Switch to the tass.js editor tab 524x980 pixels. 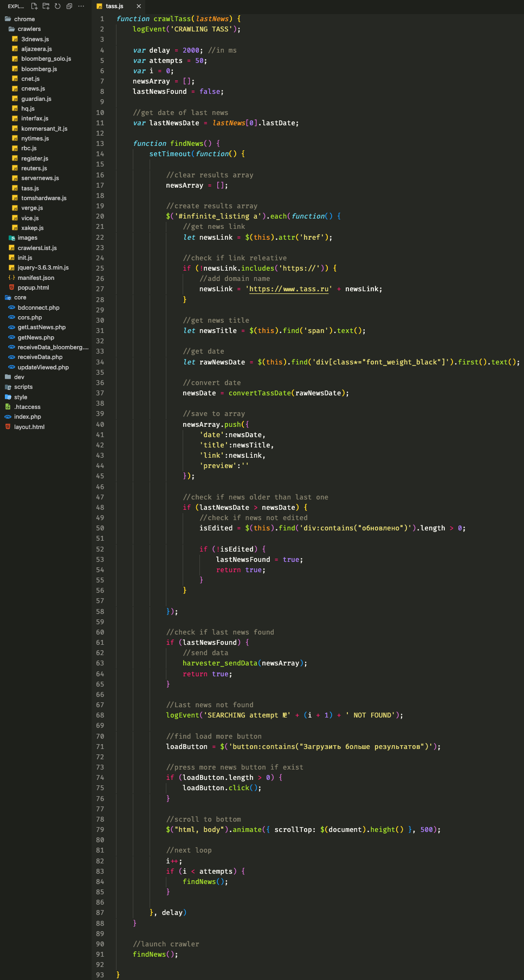point(114,7)
